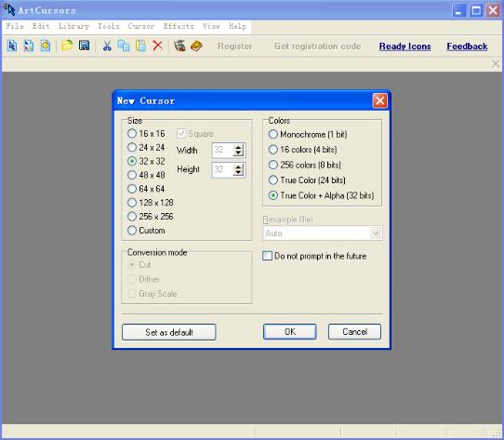This screenshot has height=440, width=504.
Task: Click the Width spinner arrows
Action: 238,150
